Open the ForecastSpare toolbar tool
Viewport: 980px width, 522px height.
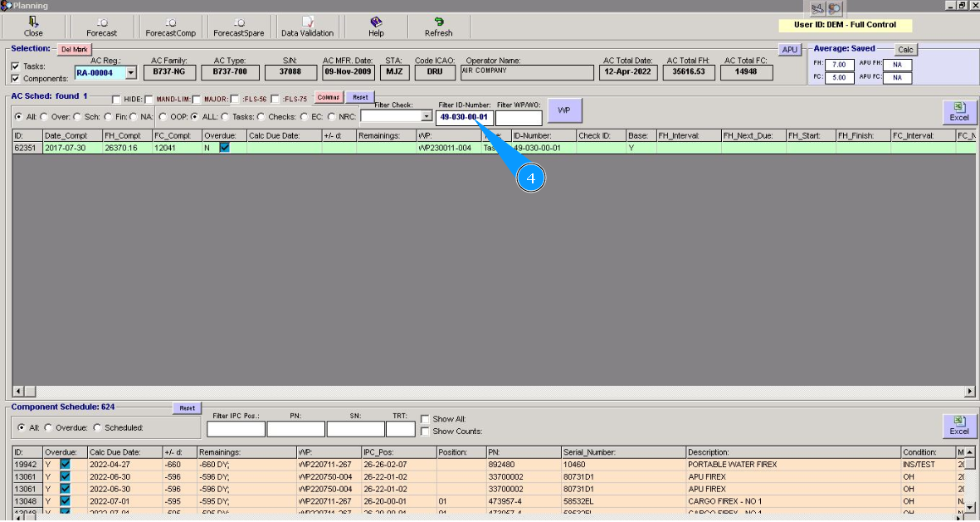tap(238, 27)
